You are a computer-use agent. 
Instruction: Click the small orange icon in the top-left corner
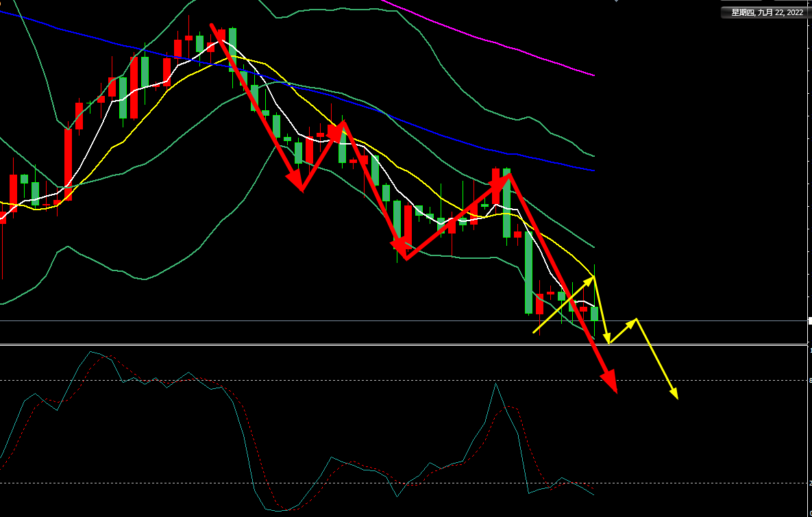pyautogui.click(x=2, y=3)
